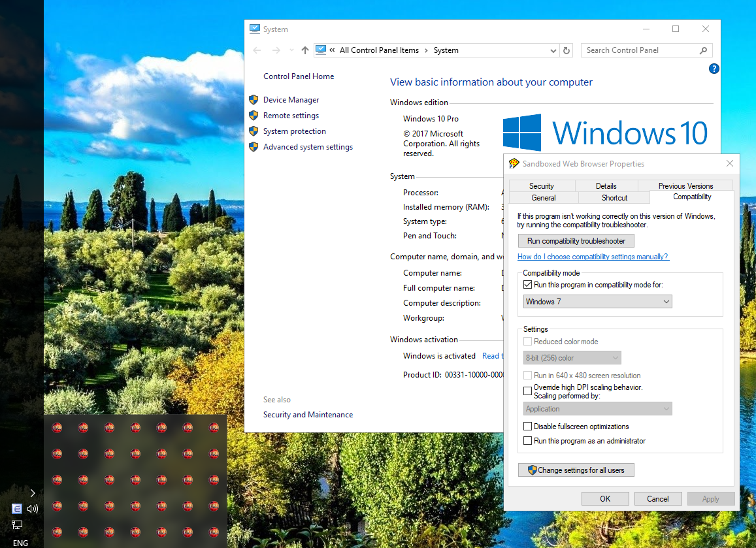
Task: Click the shield icon beside Advanced system settings
Action: pyautogui.click(x=254, y=146)
